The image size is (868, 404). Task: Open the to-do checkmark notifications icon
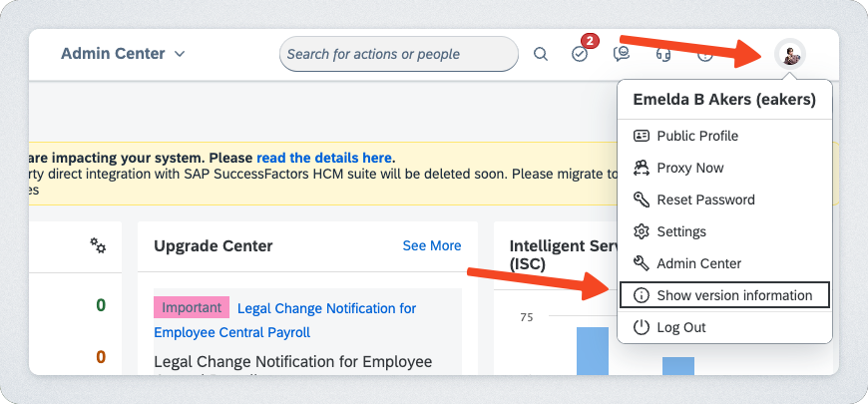tap(580, 55)
